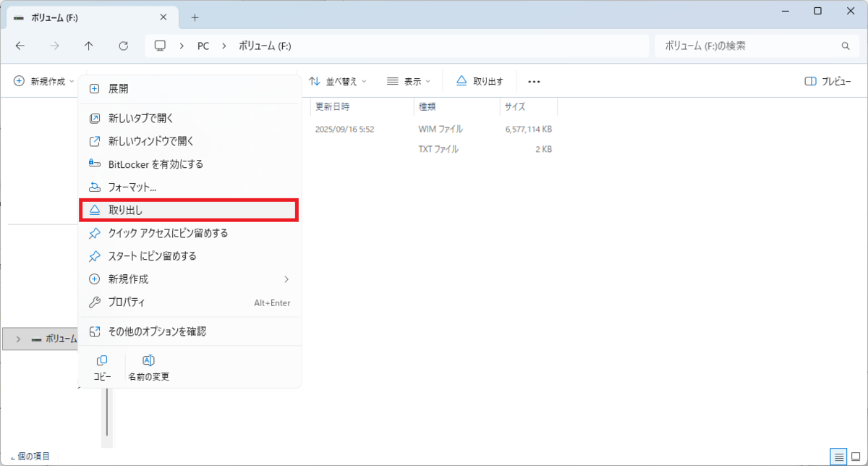
Task: Select フォーマット... in the context menu
Action: click(x=189, y=187)
